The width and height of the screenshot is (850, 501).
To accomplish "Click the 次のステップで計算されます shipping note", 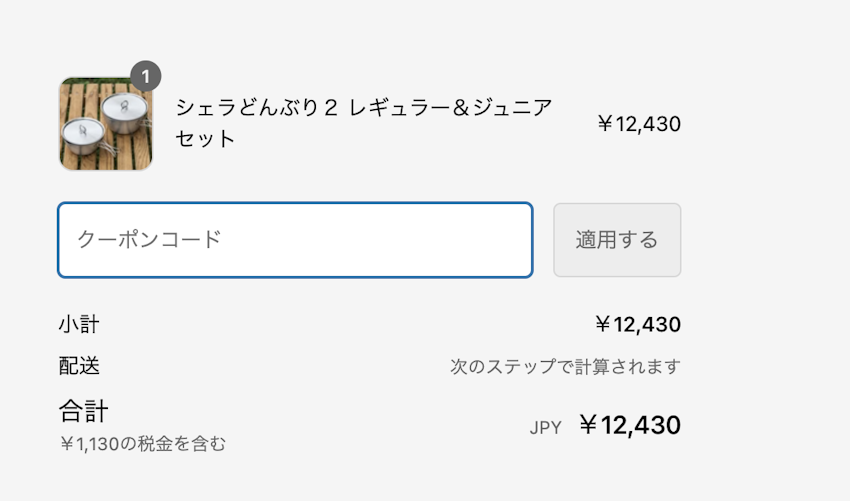I will [x=565, y=367].
